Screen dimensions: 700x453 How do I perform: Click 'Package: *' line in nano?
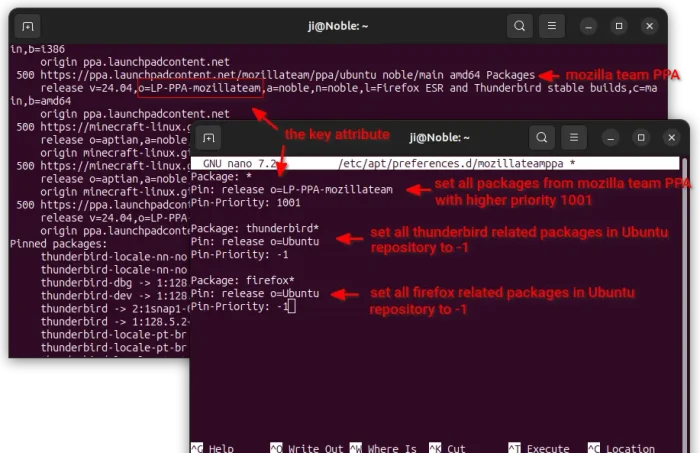pos(221,177)
